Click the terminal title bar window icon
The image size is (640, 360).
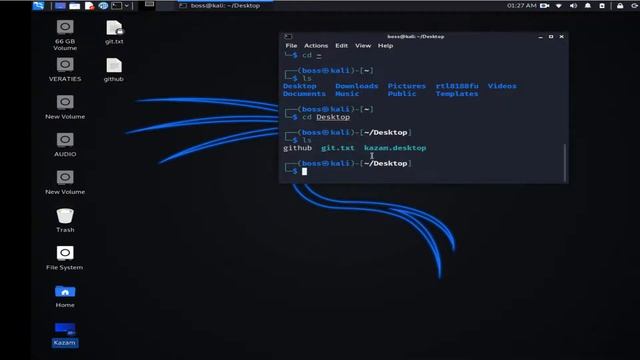point(288,36)
